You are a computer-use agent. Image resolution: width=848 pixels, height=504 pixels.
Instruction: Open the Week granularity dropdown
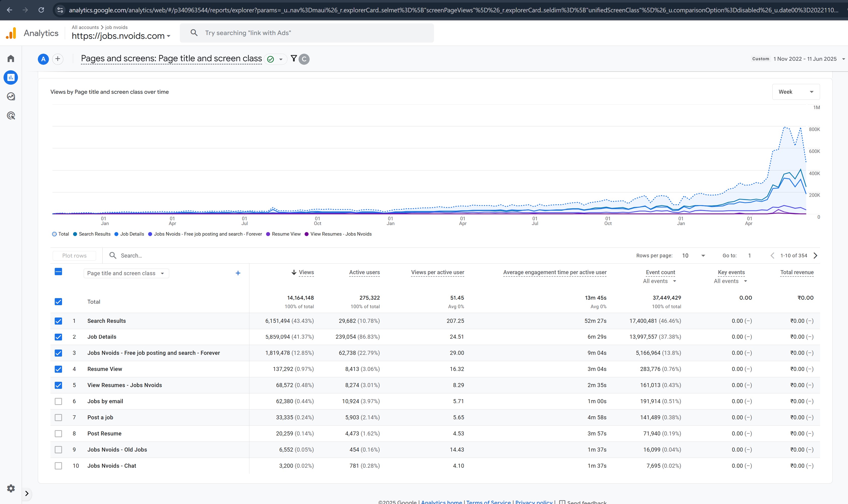(796, 92)
